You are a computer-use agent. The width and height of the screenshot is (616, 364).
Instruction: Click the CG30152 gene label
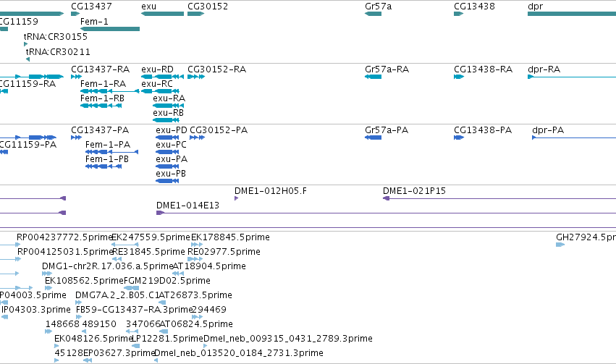click(x=208, y=7)
